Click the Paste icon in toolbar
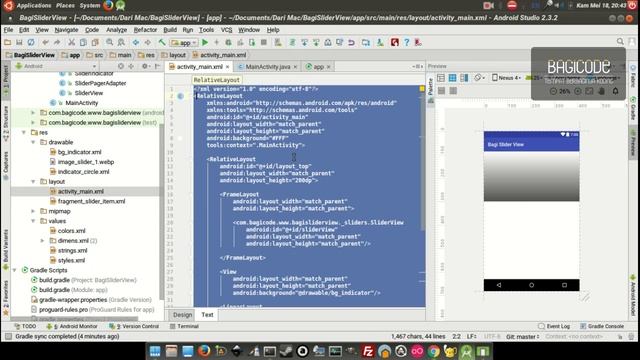This screenshot has height=360, width=640. pyautogui.click(x=95, y=42)
